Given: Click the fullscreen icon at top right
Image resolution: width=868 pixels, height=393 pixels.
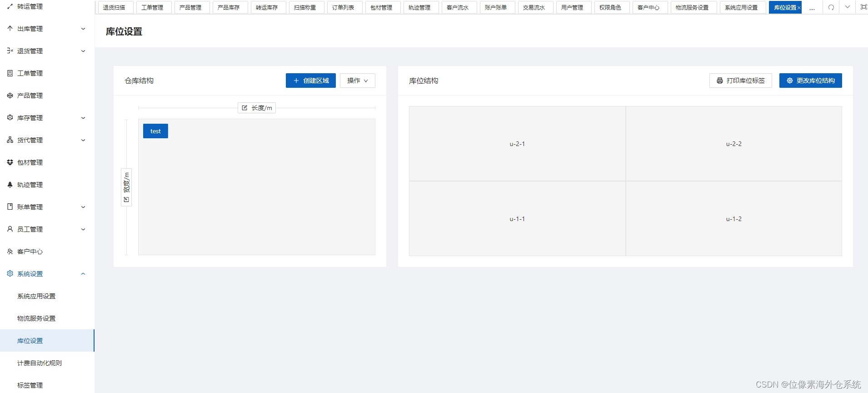Looking at the screenshot, I should [x=864, y=7].
